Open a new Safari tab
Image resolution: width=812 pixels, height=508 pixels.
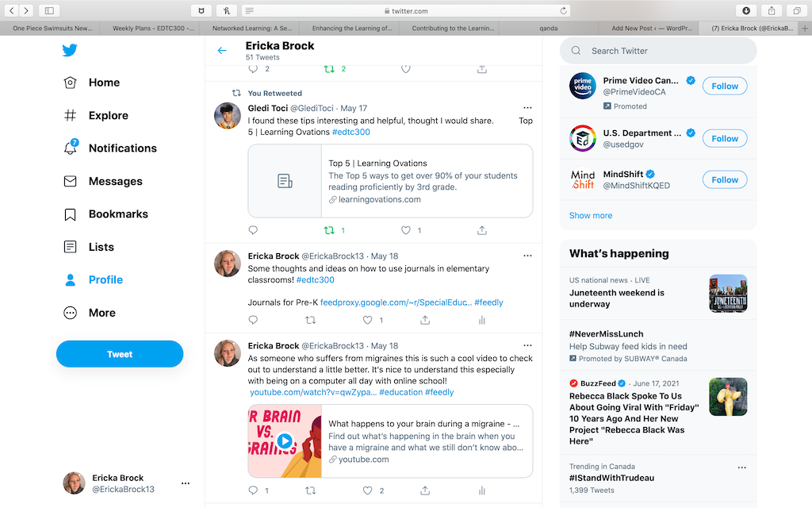coord(805,29)
